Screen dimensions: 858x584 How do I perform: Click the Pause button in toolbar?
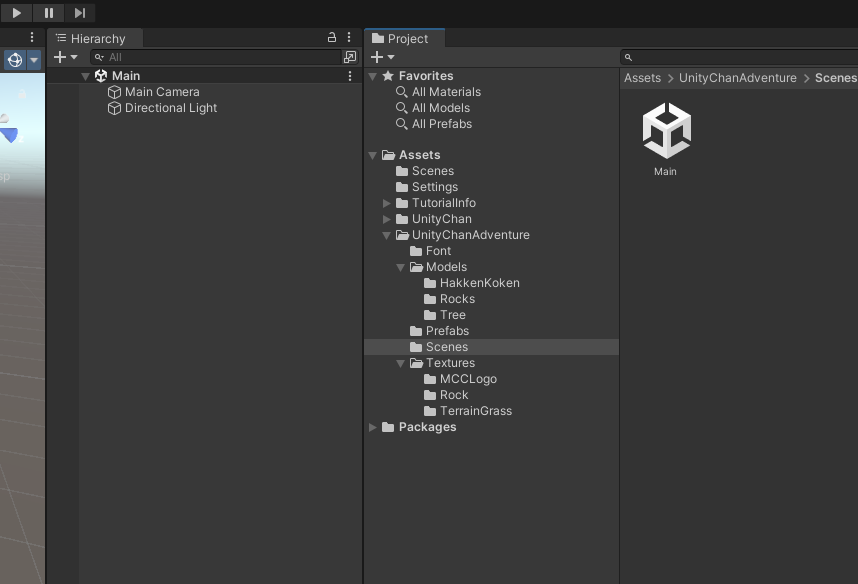(48, 13)
